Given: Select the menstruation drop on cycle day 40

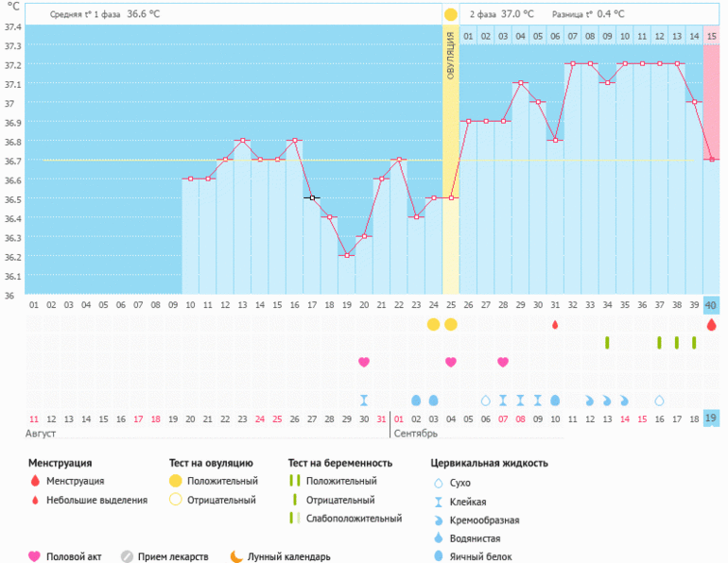Looking at the screenshot, I should click(x=711, y=325).
